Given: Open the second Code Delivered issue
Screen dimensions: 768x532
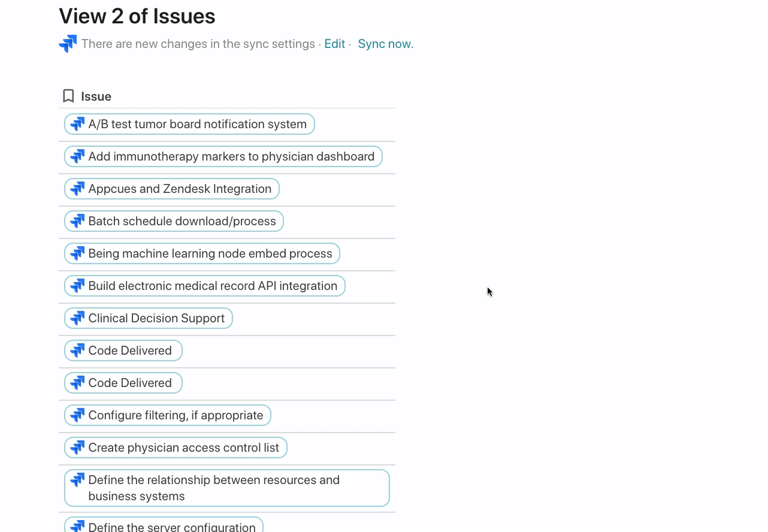Looking at the screenshot, I should tap(130, 383).
